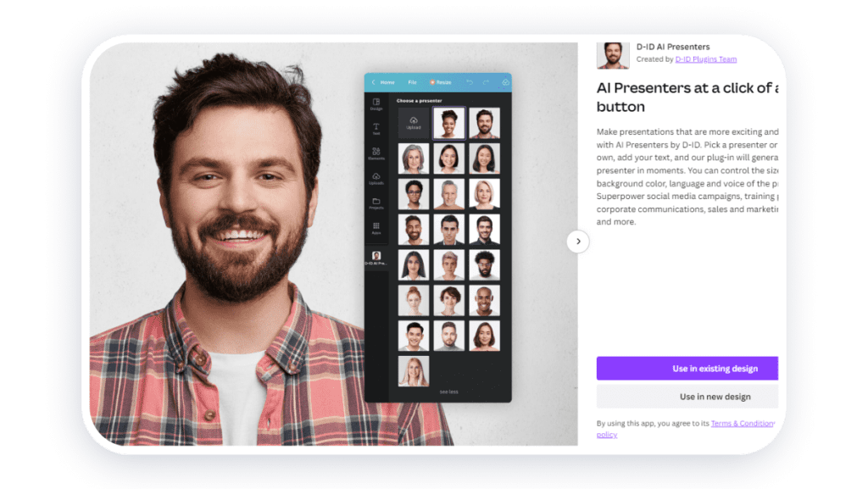Click 'Use in existing design' button

pyautogui.click(x=687, y=369)
